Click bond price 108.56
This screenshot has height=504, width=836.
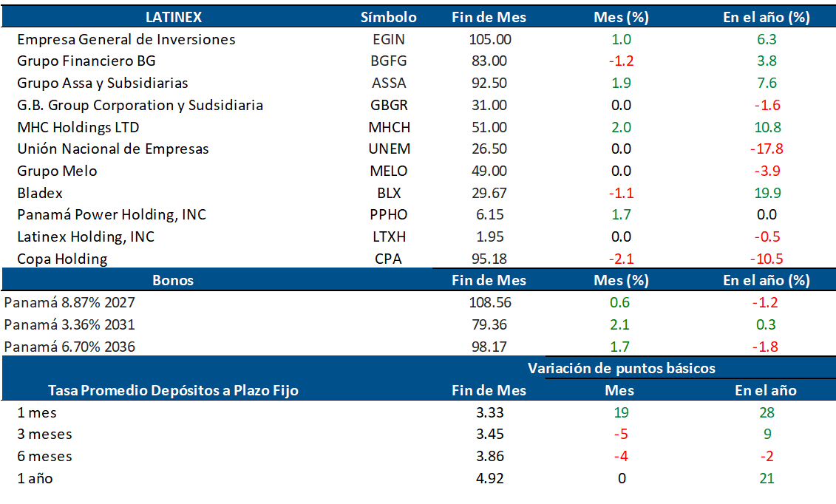pos(490,302)
